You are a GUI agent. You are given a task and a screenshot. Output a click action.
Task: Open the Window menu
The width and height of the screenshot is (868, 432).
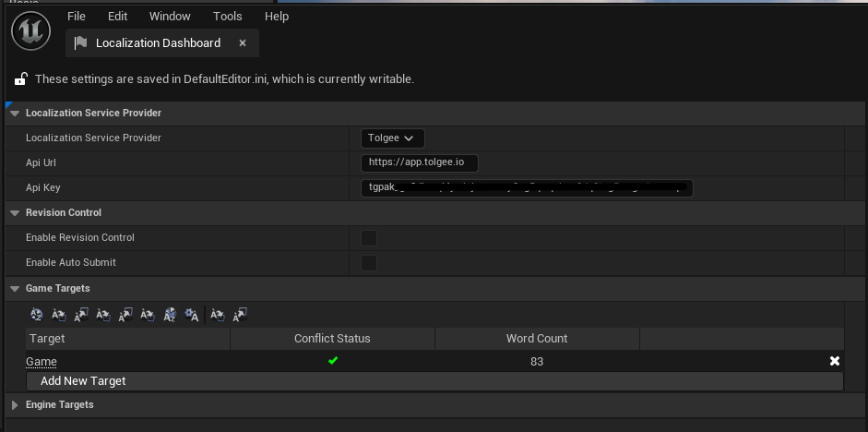point(170,17)
